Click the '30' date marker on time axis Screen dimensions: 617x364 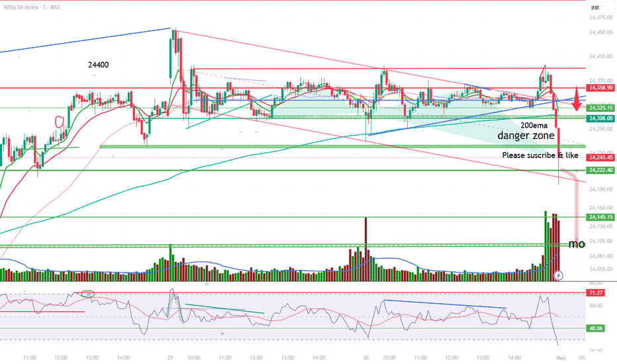pyautogui.click(x=365, y=357)
